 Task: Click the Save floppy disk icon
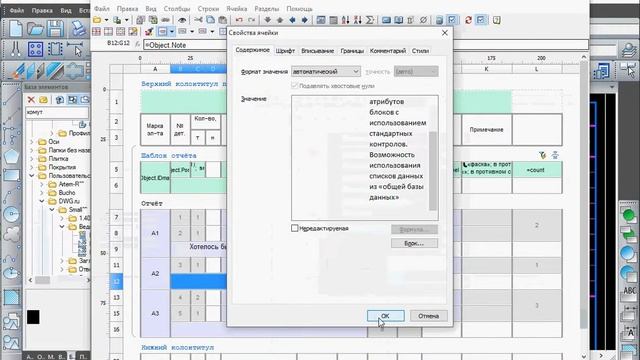[55, 29]
